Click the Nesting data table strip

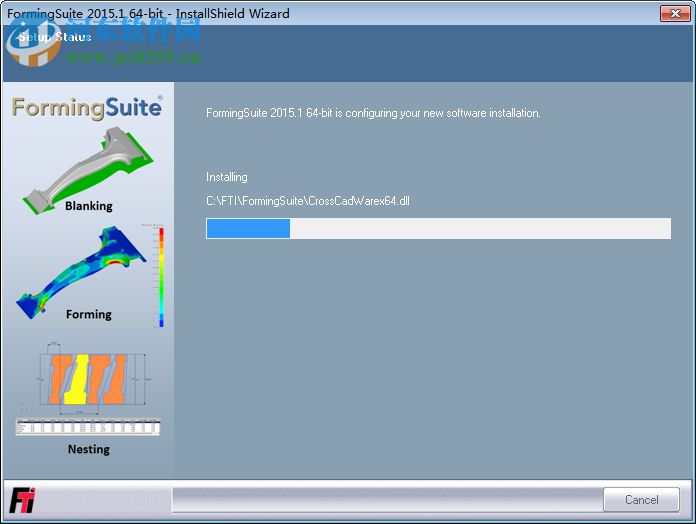pos(88,426)
